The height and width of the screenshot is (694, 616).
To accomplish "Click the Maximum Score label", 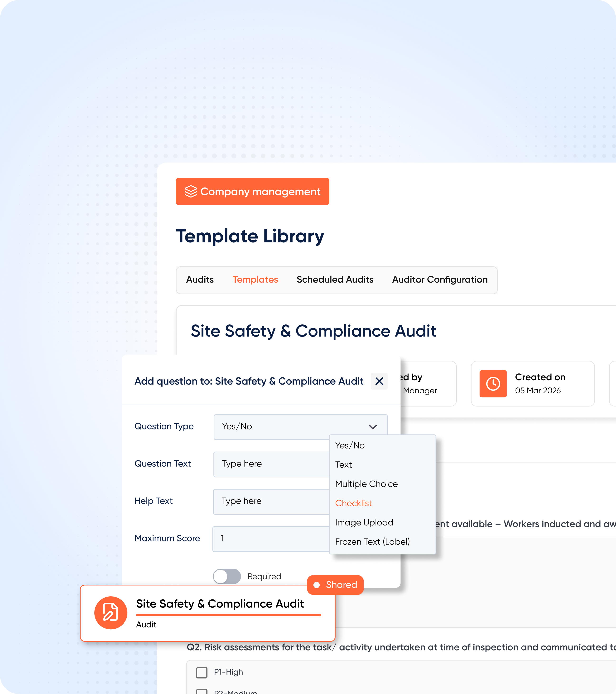I will pyautogui.click(x=167, y=539).
